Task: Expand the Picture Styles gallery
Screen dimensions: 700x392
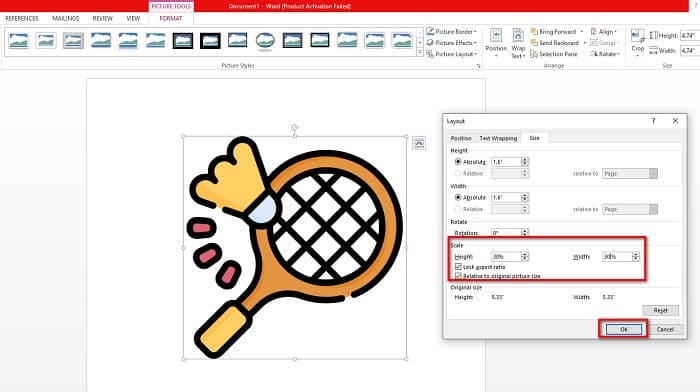Action: (420, 53)
